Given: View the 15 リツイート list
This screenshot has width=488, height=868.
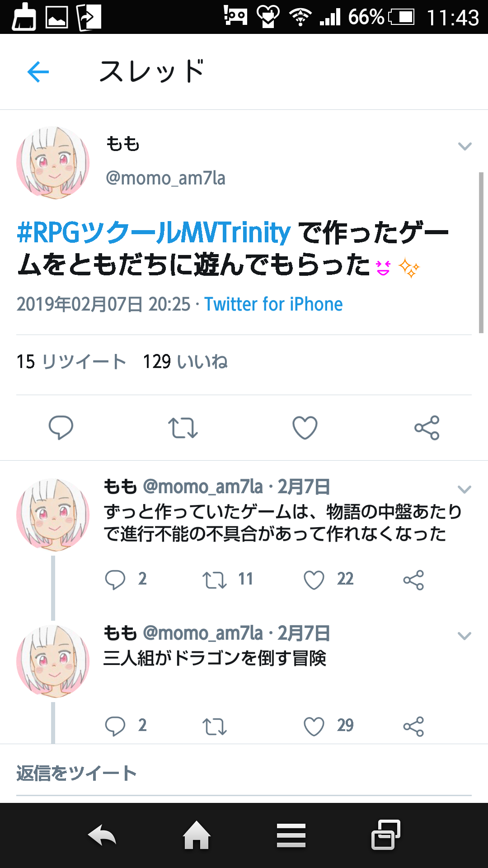Looking at the screenshot, I should point(71,362).
